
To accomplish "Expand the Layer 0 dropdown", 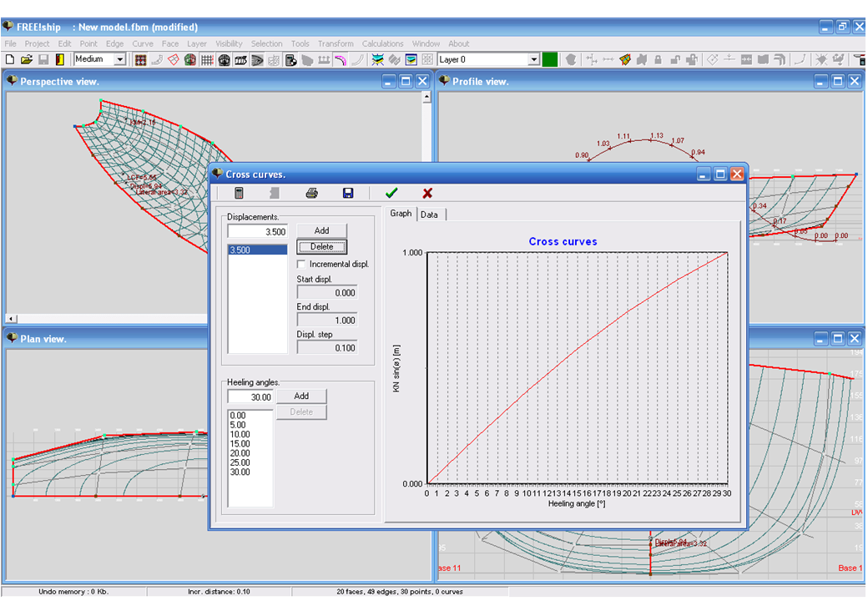I will (533, 60).
